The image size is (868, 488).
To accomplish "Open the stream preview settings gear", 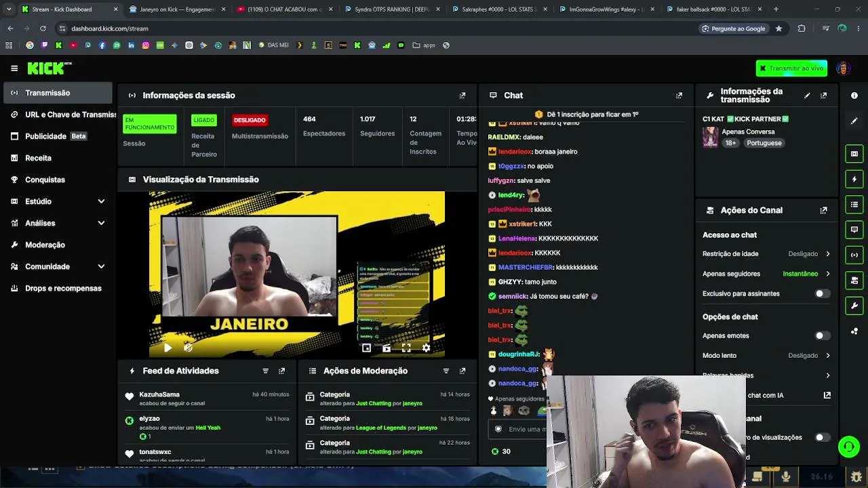I will click(426, 348).
